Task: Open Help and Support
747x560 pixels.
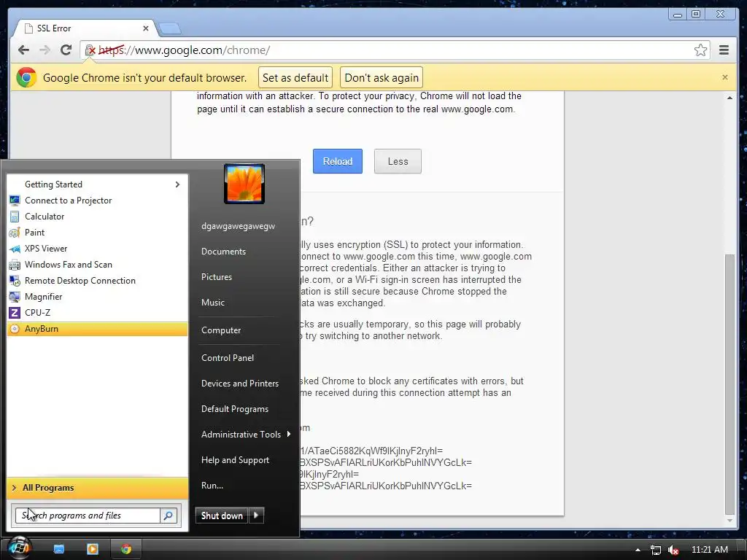Action: point(236,460)
